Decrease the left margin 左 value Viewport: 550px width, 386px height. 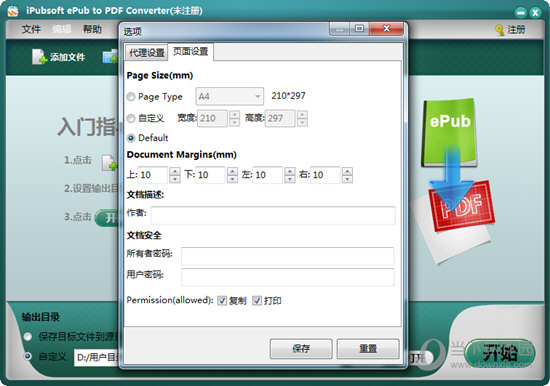pyautogui.click(x=290, y=179)
